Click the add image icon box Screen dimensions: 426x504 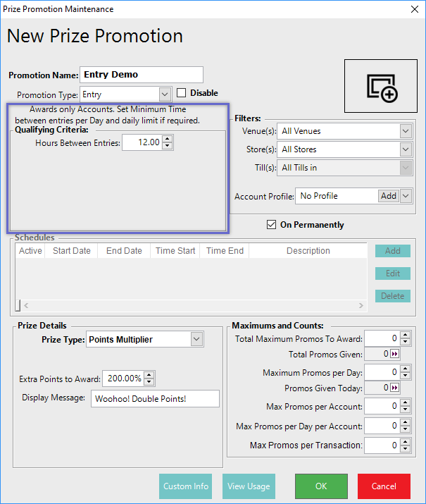[382, 87]
